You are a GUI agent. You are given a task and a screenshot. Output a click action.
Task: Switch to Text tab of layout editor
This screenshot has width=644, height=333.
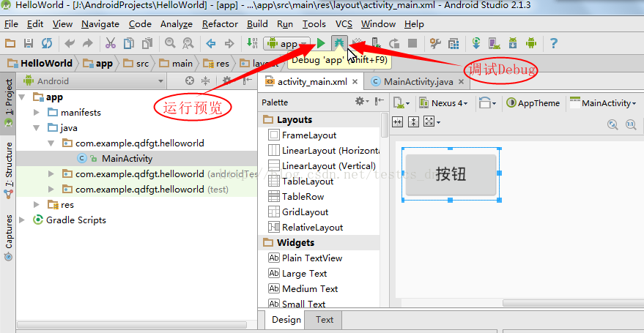pos(325,320)
